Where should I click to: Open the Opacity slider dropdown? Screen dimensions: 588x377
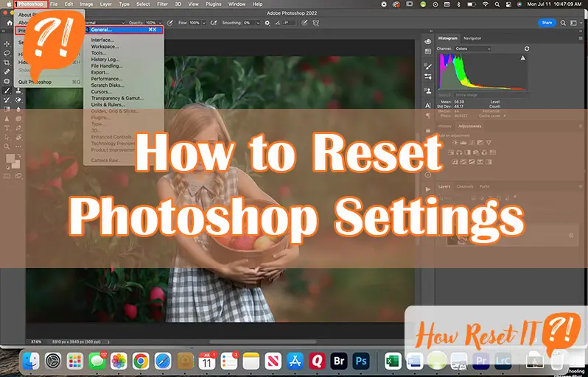pyautogui.click(x=160, y=23)
